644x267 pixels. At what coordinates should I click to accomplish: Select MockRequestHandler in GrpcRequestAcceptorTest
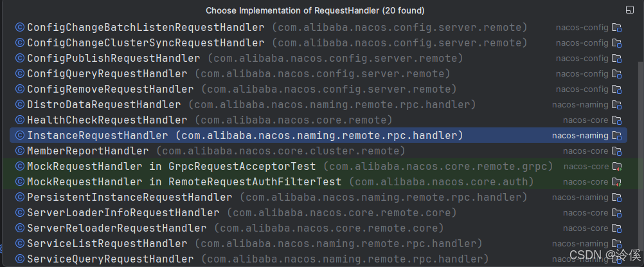[x=318, y=166]
